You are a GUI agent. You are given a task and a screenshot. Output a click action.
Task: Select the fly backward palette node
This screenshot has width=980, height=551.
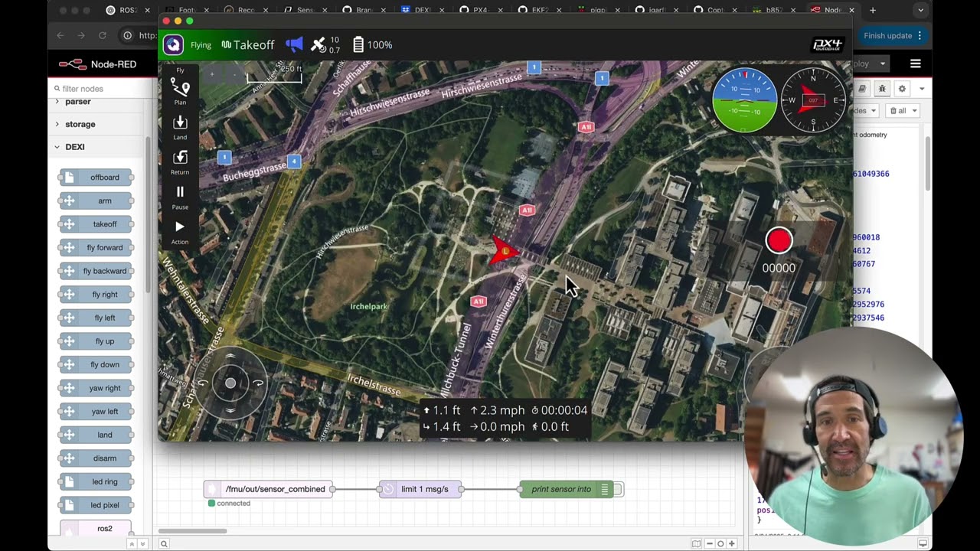(x=96, y=271)
